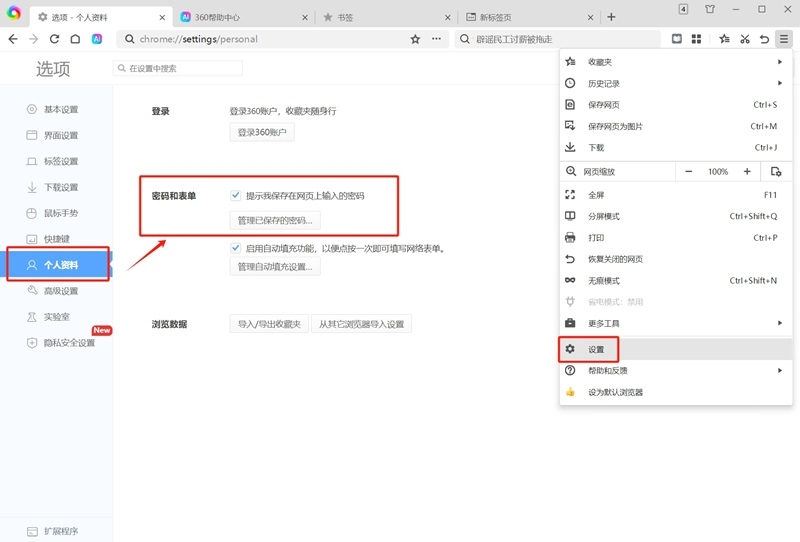Screen dimensions: 800x542
Task: Select 保存网页 in the menu
Action: (x=676, y=105)
